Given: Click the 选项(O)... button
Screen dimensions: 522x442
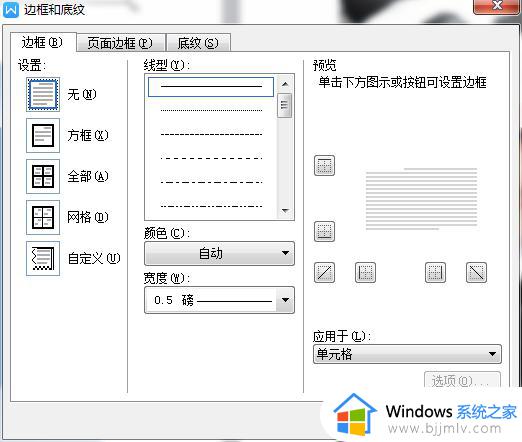Looking at the screenshot, I should pyautogui.click(x=462, y=380).
